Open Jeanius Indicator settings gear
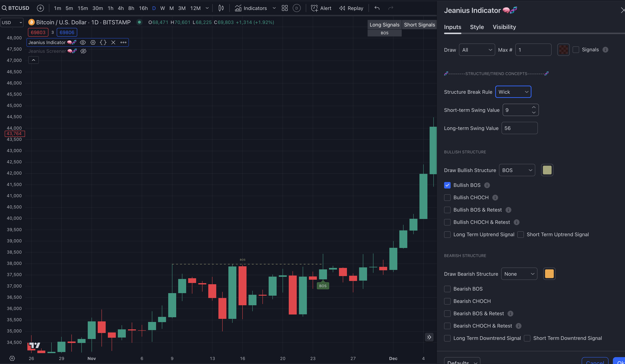Viewport: 625px width, 364px height. [93, 42]
